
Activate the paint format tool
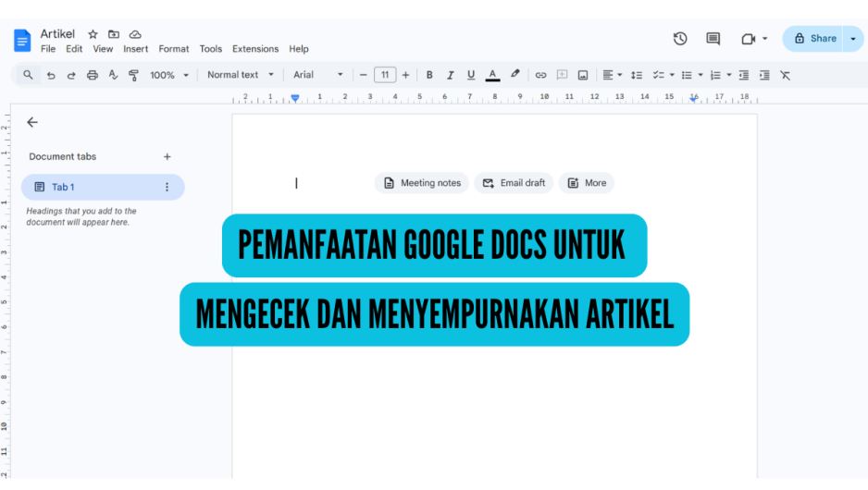133,75
